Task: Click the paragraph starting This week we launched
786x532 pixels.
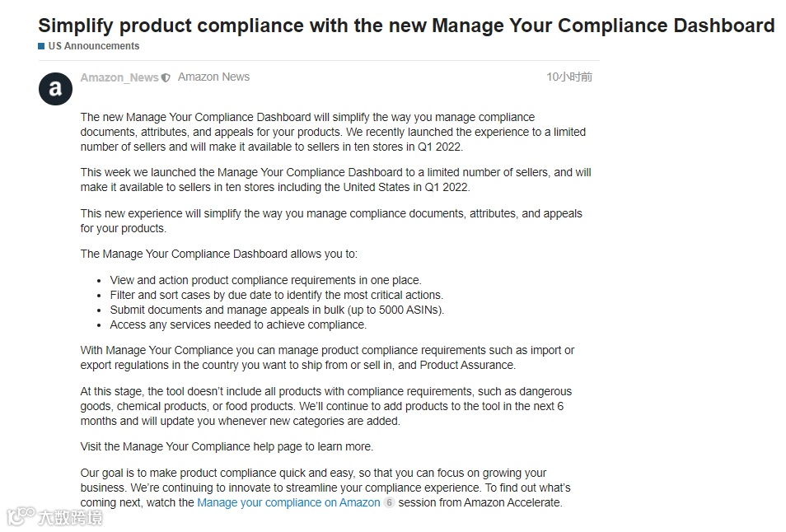Action: tap(335, 180)
